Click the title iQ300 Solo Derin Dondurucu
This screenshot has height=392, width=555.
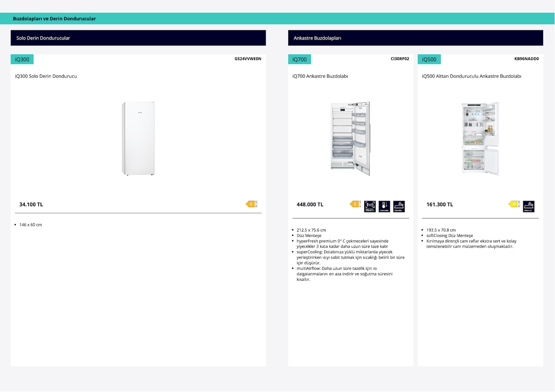(46, 76)
